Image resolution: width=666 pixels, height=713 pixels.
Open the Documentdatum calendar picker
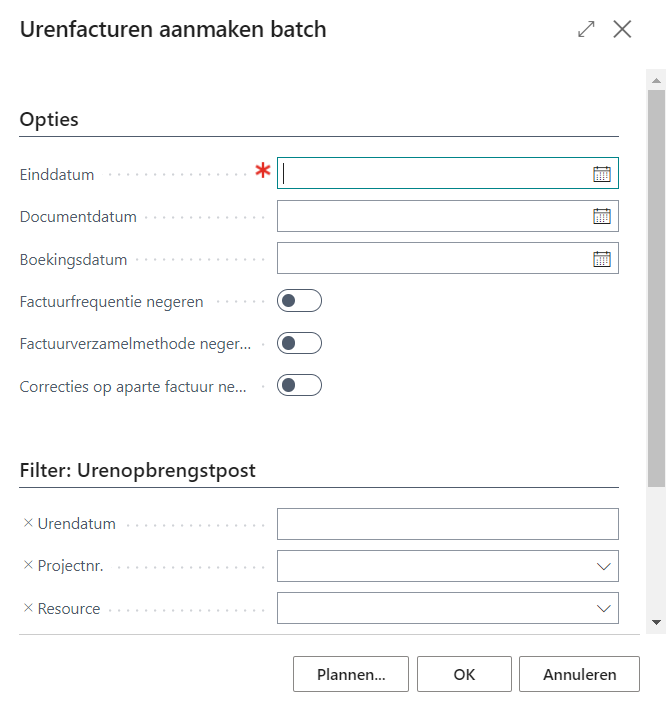(601, 216)
